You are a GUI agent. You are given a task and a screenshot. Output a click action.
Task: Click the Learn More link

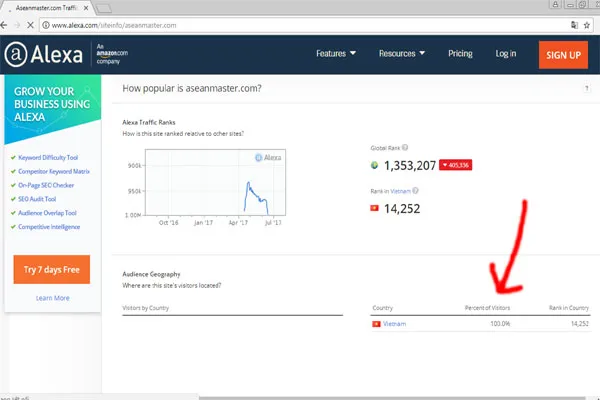coord(53,298)
